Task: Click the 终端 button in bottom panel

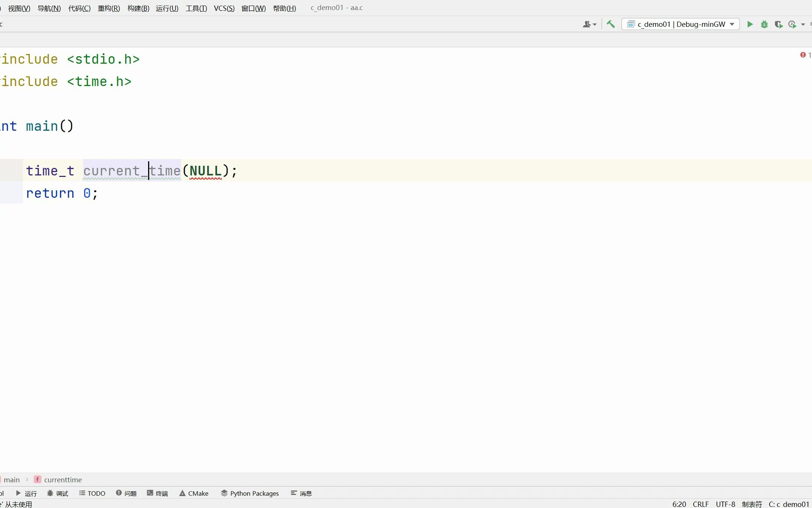Action: tap(157, 493)
